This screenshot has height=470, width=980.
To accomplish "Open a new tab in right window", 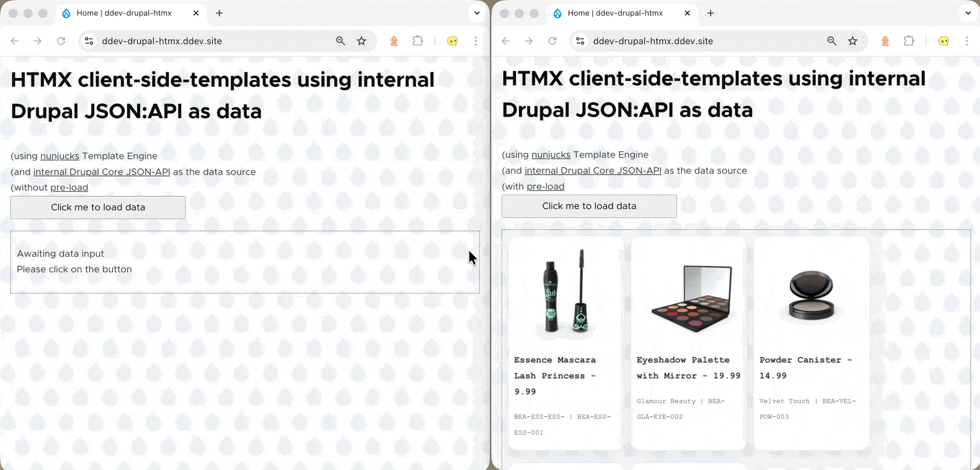I will click(710, 13).
